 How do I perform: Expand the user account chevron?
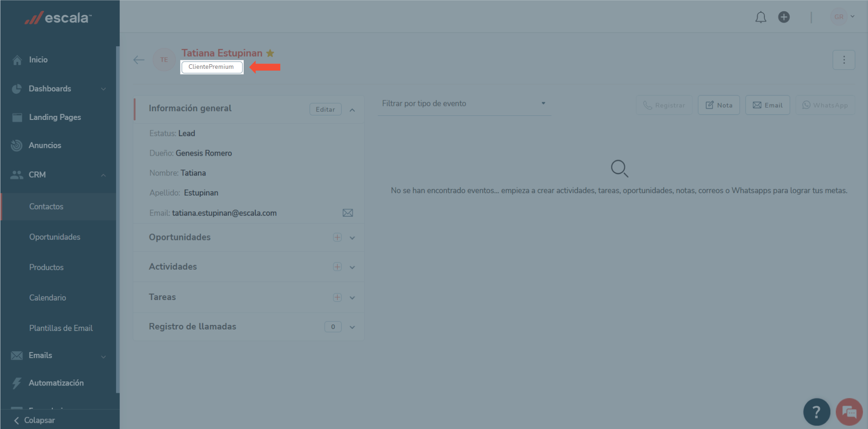tap(853, 17)
